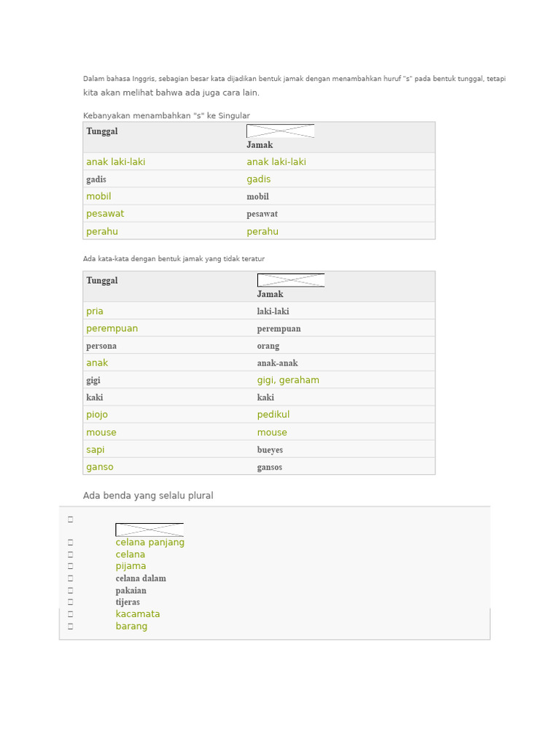This screenshot has height=747, width=560.
Task: Open the 'pesawat' singular link
Action: click(x=105, y=214)
